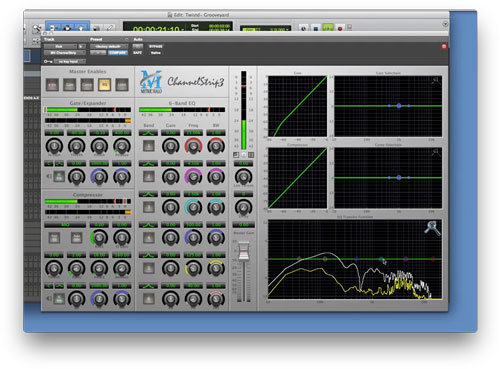Screen dimensions: 500x369
Task: Toggle the yellow lit EQ master enable
Action: 104,85
